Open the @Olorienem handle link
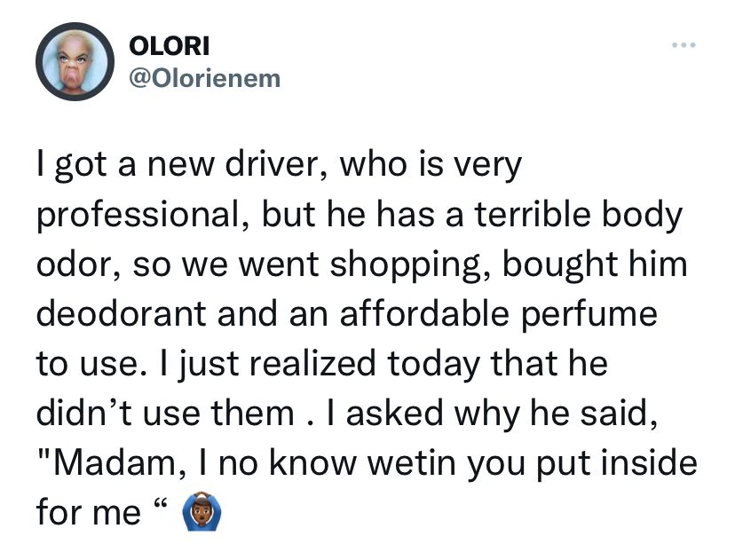735x560 pixels. click(204, 78)
